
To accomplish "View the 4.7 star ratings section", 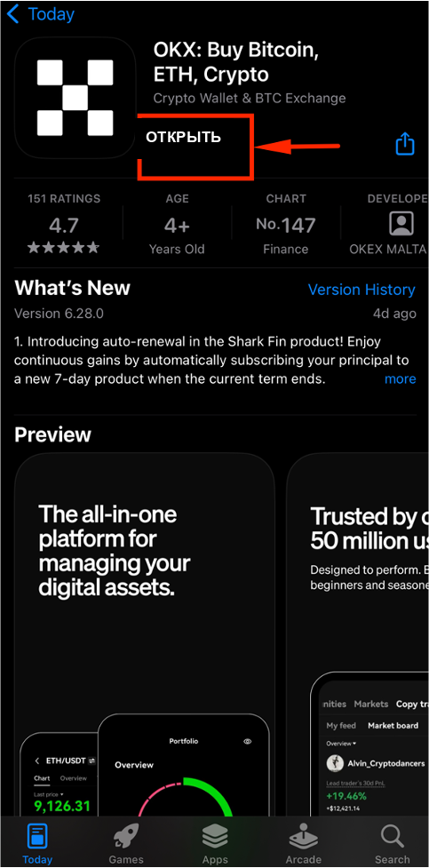I will (x=64, y=224).
